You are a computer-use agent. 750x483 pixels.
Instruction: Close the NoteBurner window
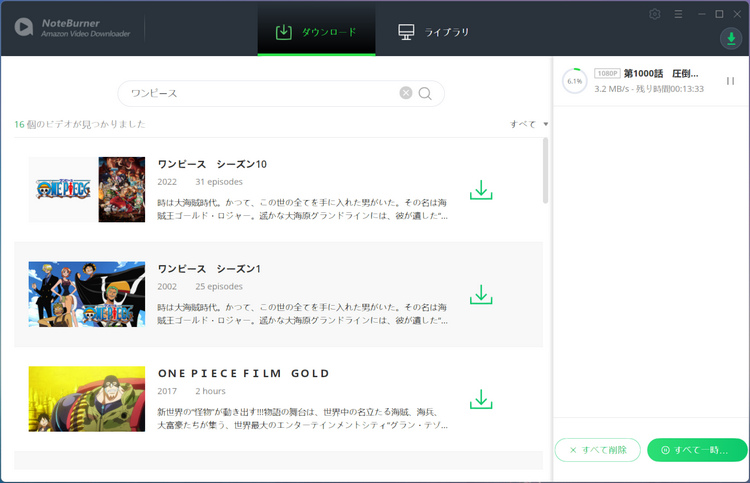[x=737, y=14]
